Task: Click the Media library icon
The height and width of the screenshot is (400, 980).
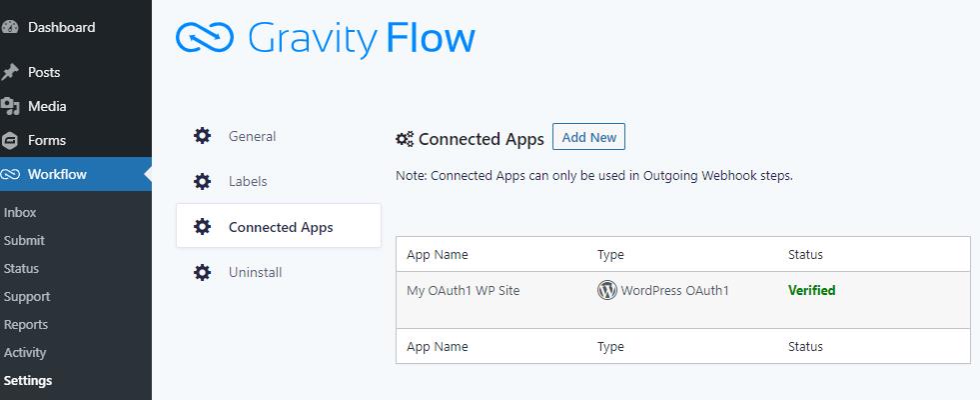Action: [x=10, y=106]
